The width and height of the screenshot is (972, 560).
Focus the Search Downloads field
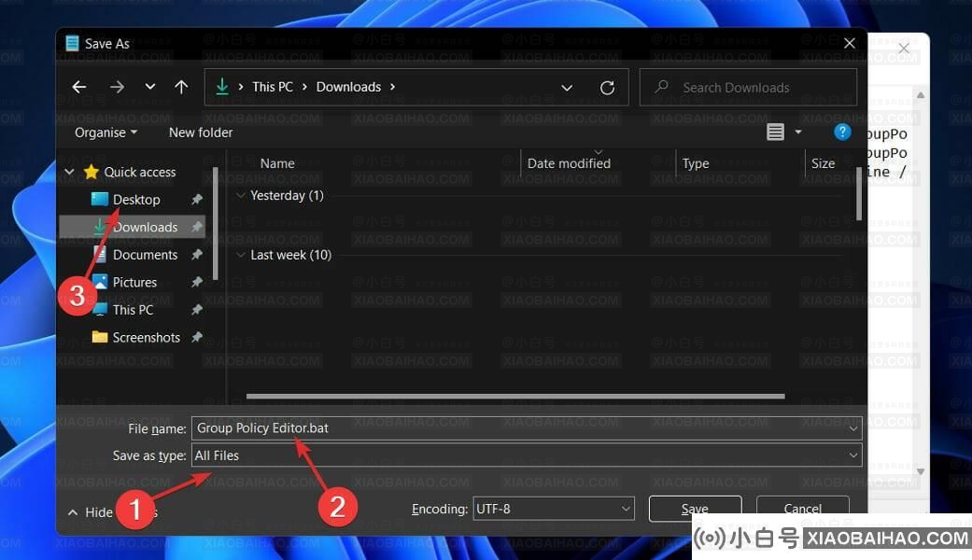[748, 88]
